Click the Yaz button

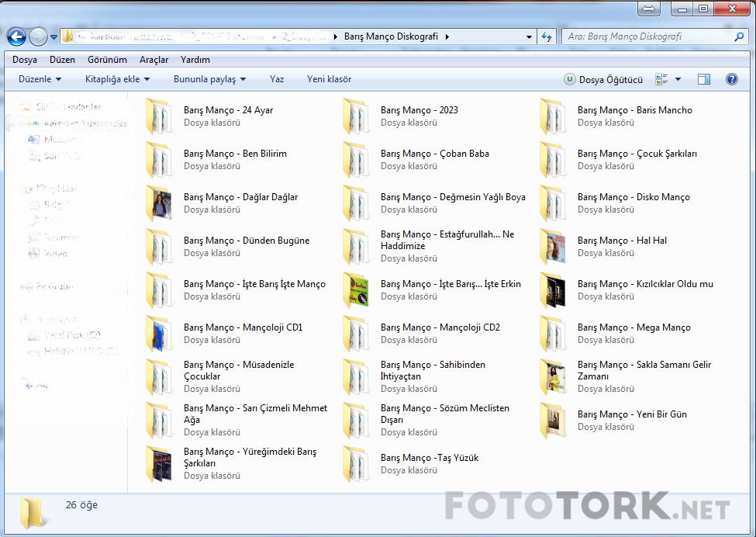(277, 79)
